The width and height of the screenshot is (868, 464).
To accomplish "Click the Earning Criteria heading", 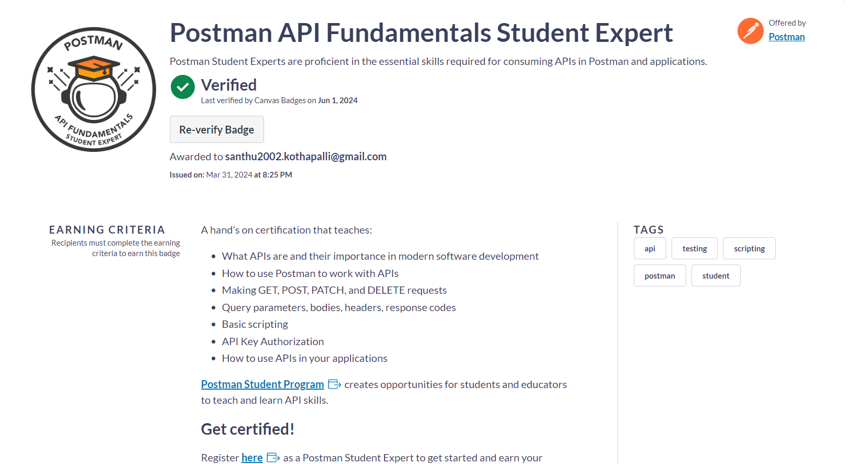I will [x=107, y=230].
